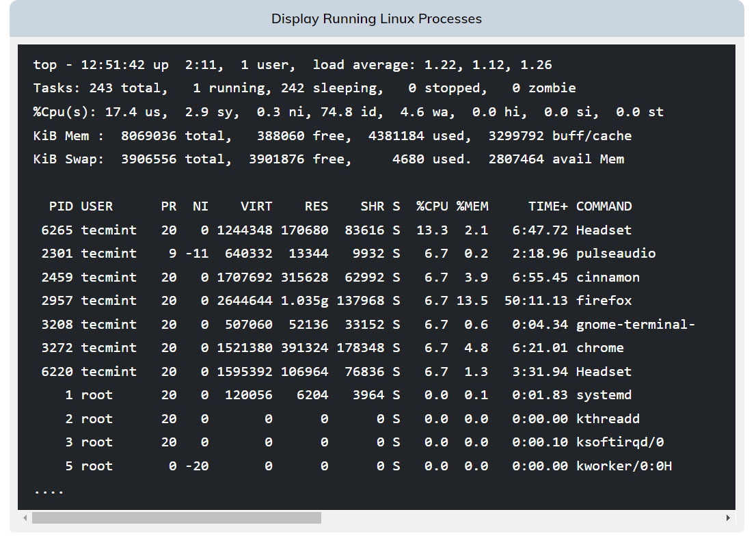This screenshot has width=756, height=538.
Task: Click the PID column header
Action: 61,206
